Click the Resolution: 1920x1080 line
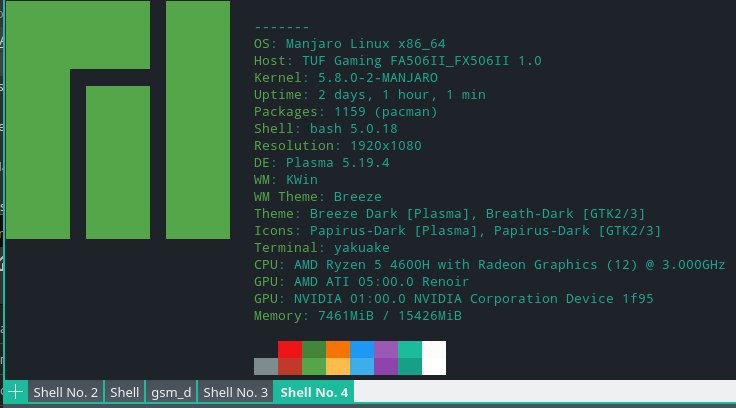 (x=337, y=146)
